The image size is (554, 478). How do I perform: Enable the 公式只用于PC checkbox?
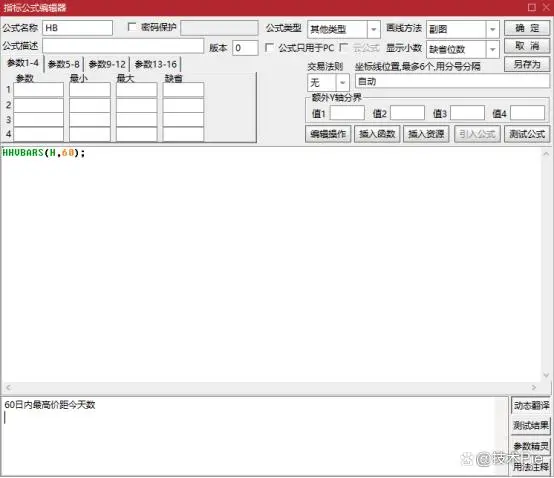coord(269,47)
